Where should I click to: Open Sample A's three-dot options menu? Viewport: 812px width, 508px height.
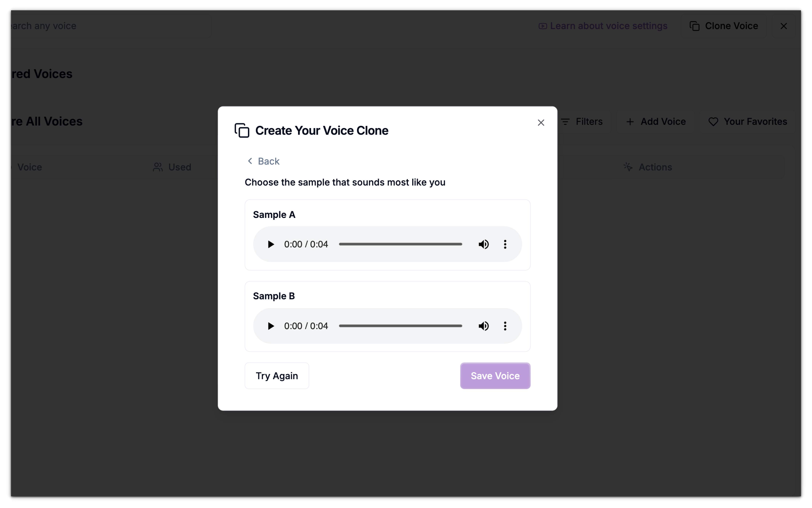[505, 244]
